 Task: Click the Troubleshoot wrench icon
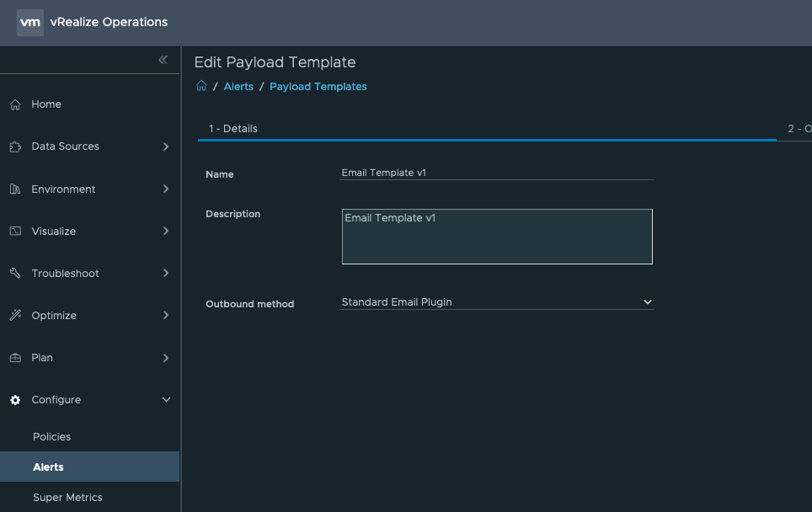15,274
